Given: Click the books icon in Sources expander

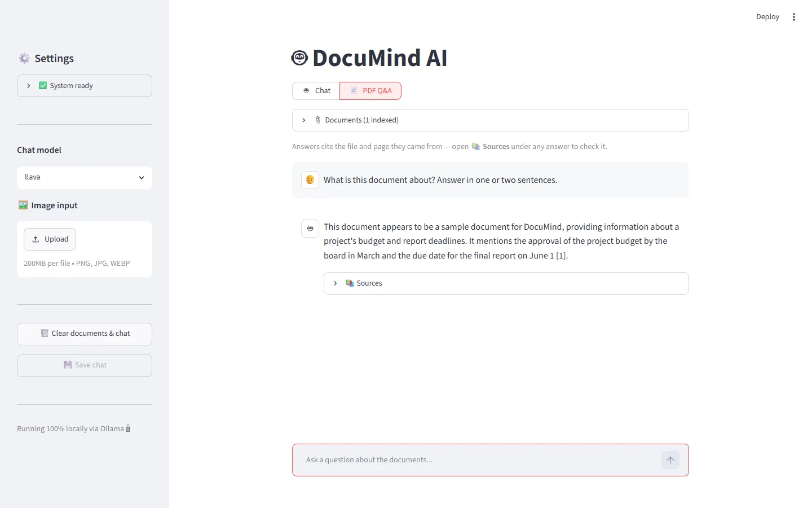Looking at the screenshot, I should pos(350,283).
